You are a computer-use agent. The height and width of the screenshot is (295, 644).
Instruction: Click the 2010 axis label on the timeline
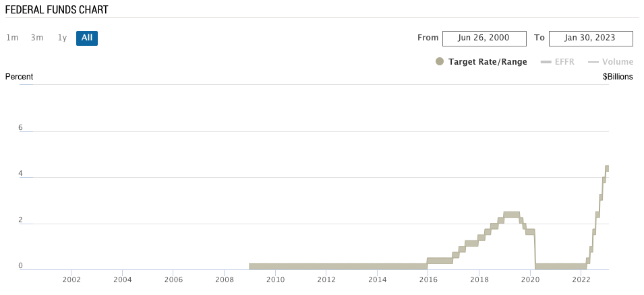(275, 280)
